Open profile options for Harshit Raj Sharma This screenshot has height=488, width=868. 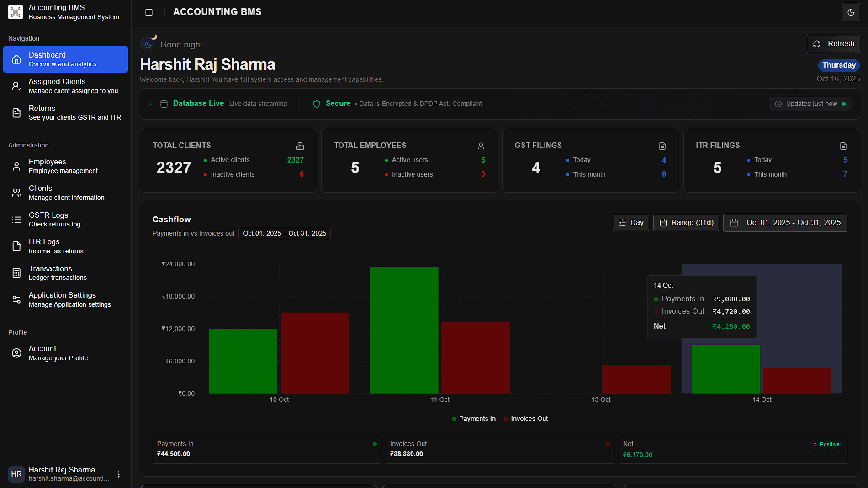click(x=119, y=474)
